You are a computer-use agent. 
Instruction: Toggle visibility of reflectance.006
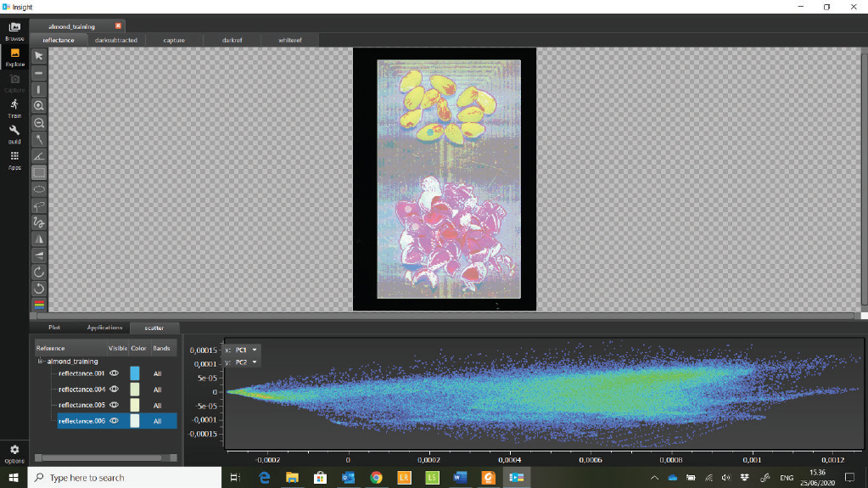coord(115,421)
